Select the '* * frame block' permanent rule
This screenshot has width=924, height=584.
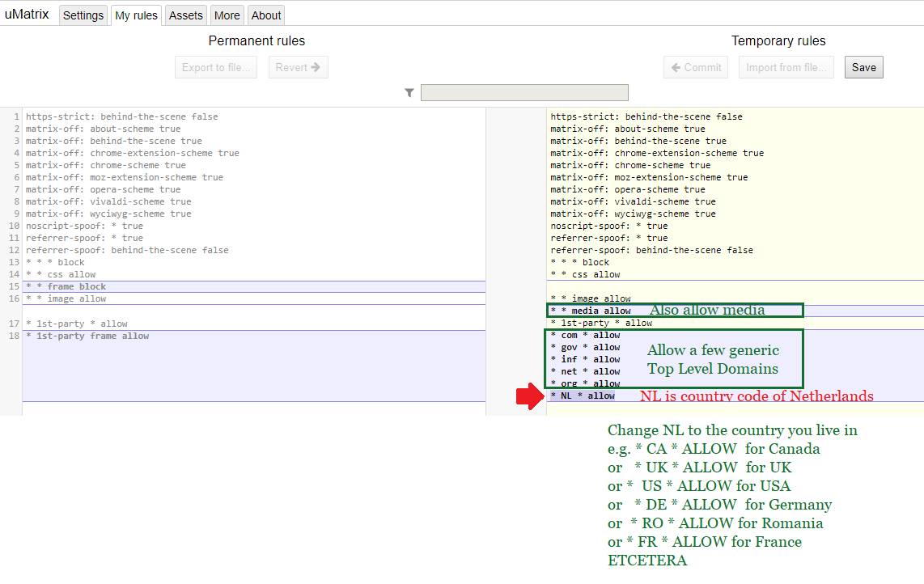coord(66,286)
